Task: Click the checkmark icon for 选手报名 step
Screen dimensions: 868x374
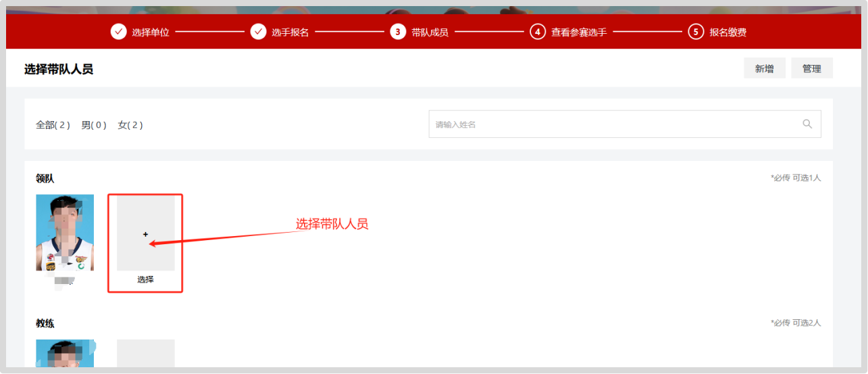Action: (258, 32)
